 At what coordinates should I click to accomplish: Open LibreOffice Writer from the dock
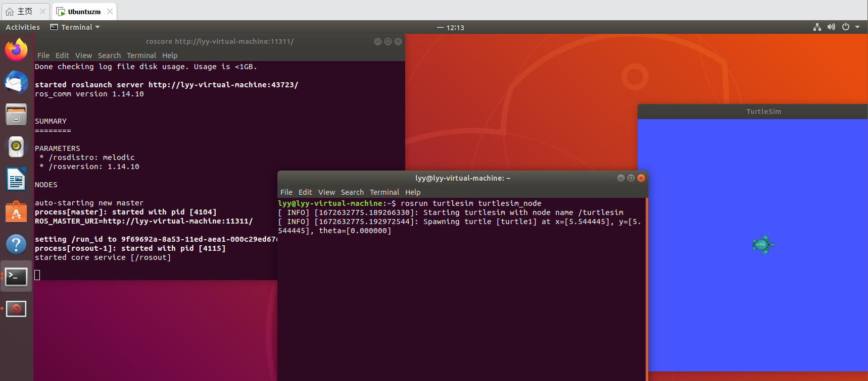click(16, 180)
